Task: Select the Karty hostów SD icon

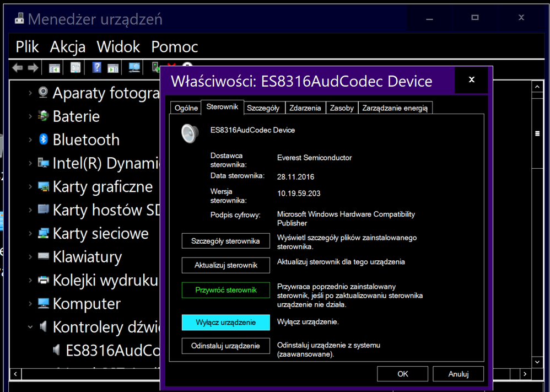Action: [43, 210]
